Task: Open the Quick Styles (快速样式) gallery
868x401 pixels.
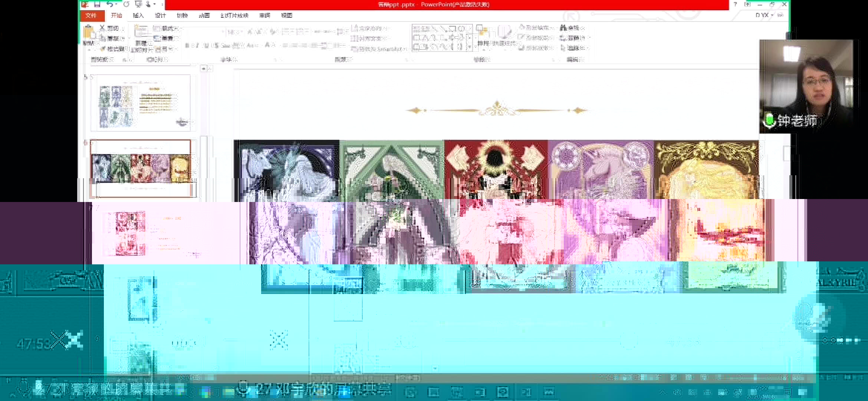Action: tap(505, 36)
